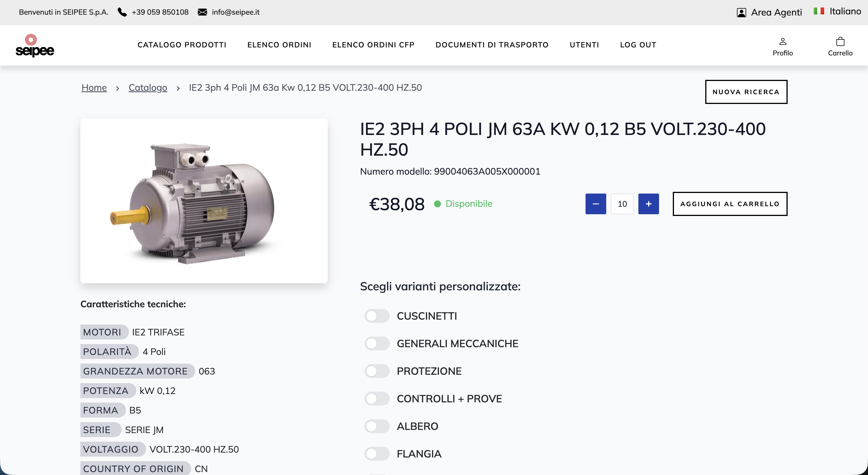The height and width of the screenshot is (475, 868).
Task: Switch on the FLANGIA variant toggle
Action: [x=377, y=454]
